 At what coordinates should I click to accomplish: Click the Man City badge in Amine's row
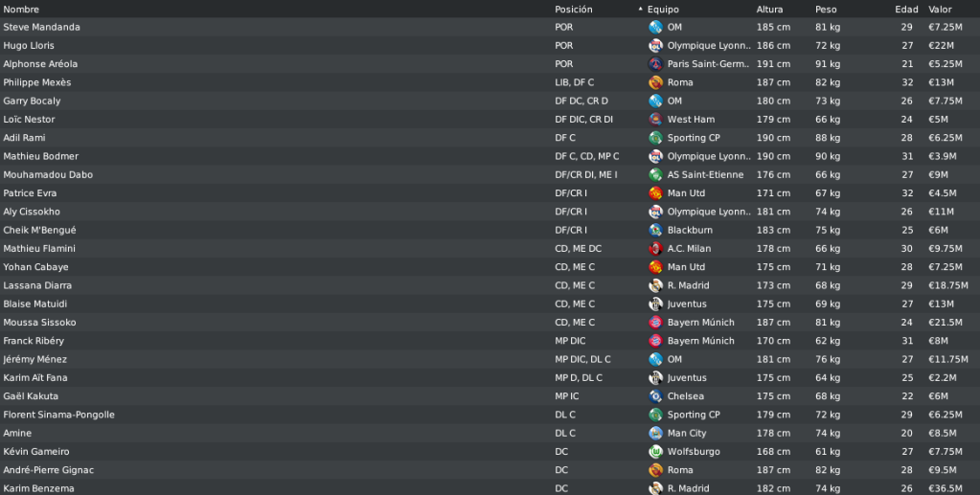coord(655,433)
